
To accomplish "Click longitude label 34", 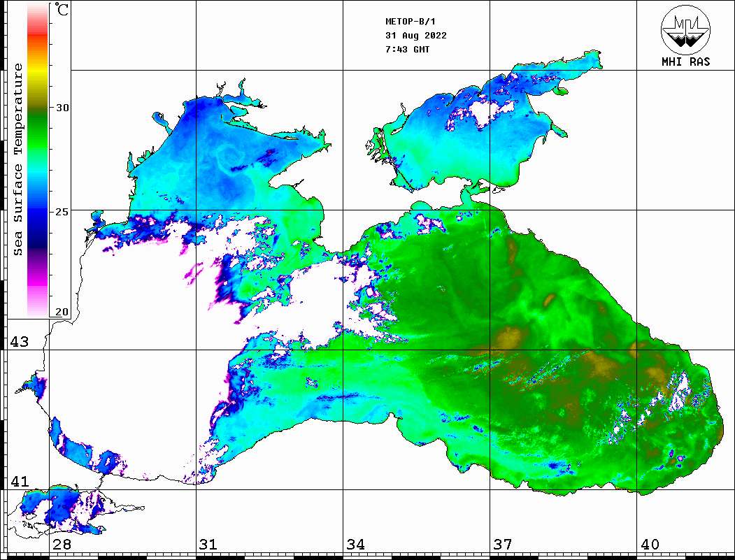I will tap(355, 544).
